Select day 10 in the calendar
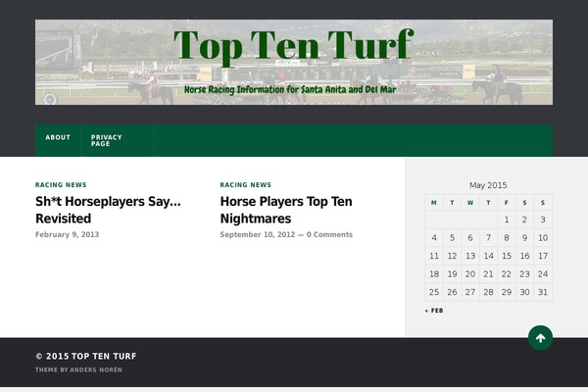588x392 pixels. coord(543,238)
